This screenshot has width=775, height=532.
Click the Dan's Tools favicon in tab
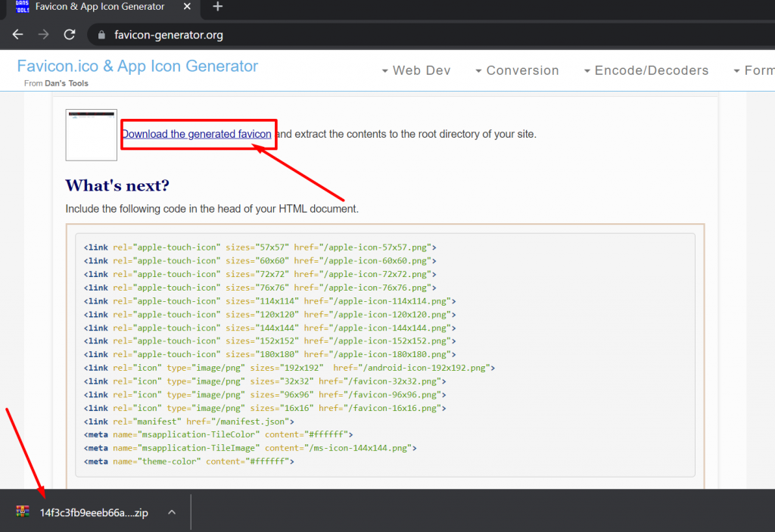click(x=23, y=7)
